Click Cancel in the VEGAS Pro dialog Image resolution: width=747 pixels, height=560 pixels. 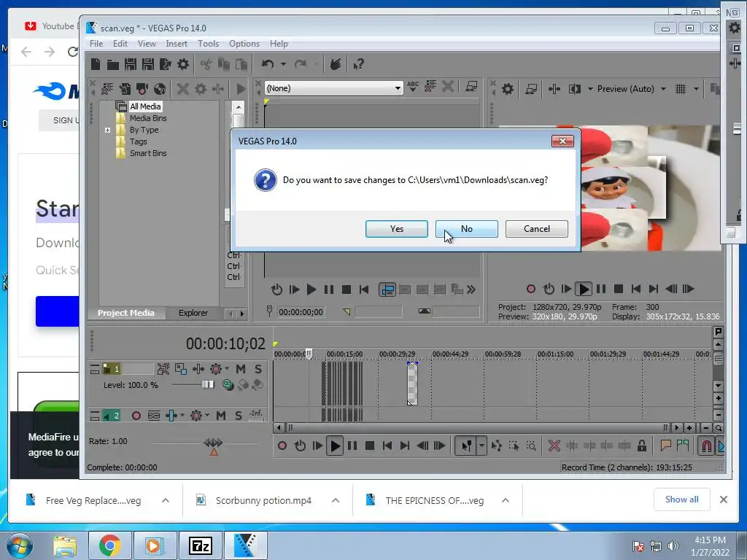(x=536, y=229)
